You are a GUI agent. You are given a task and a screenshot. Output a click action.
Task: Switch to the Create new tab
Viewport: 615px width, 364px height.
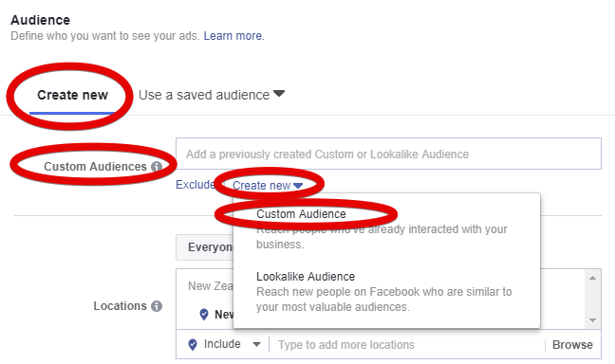pos(72,95)
